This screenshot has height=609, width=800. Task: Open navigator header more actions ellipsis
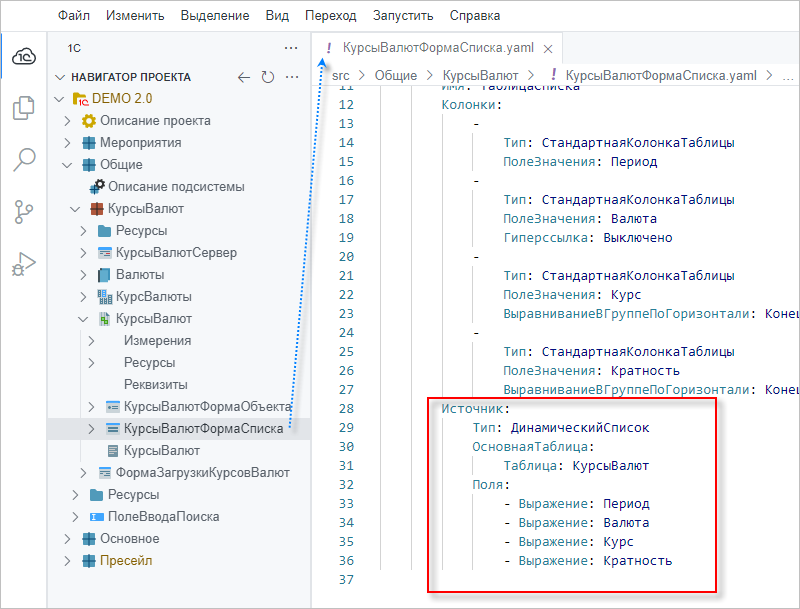(291, 77)
